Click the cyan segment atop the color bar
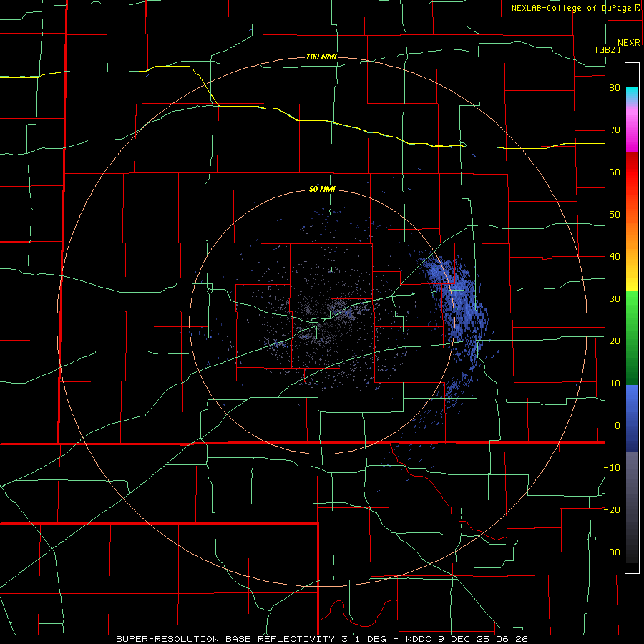The image size is (644, 644). click(x=632, y=95)
